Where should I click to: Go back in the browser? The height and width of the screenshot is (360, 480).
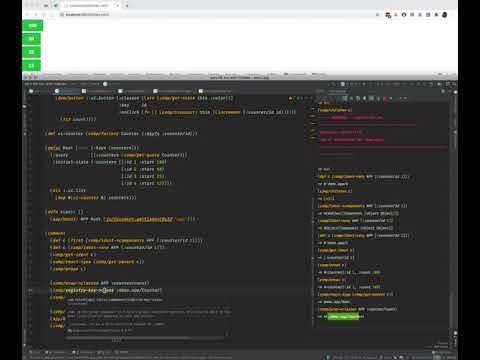pyautogui.click(x=27, y=15)
